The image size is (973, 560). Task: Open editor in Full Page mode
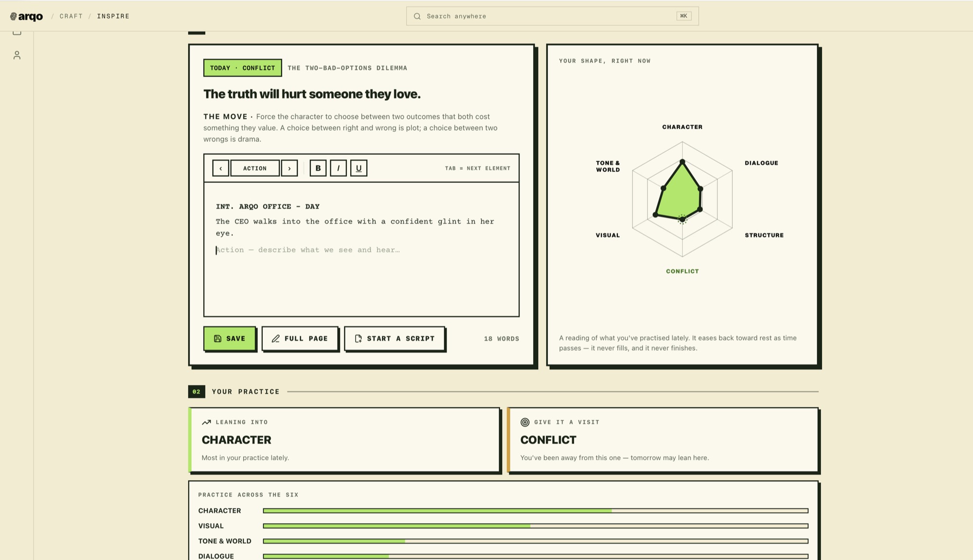point(300,339)
